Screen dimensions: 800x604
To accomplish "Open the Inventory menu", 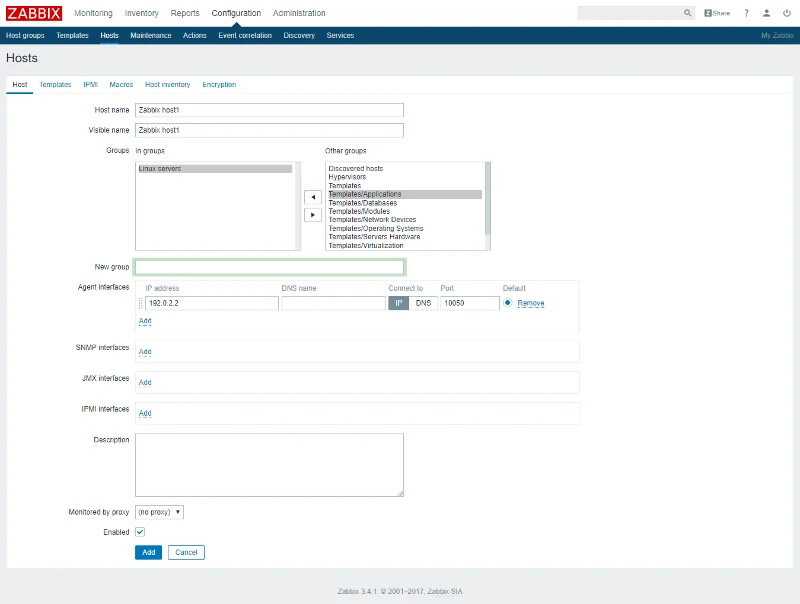I will pyautogui.click(x=141, y=13).
